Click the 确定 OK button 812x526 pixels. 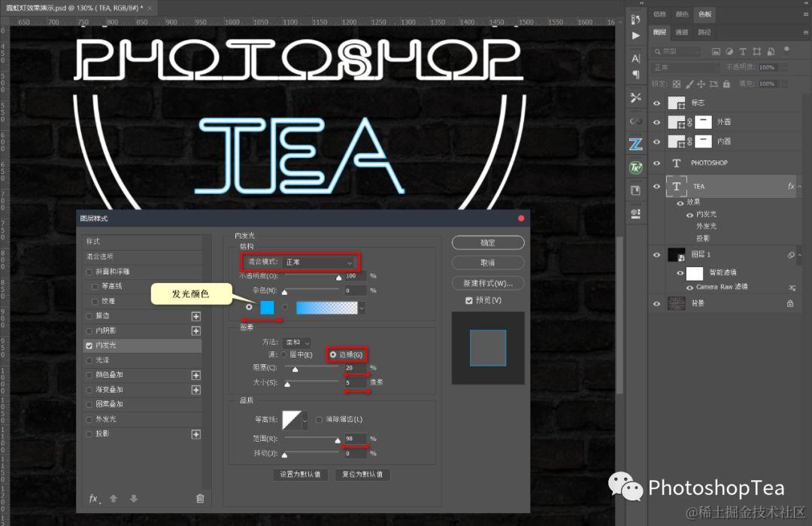[x=488, y=242]
